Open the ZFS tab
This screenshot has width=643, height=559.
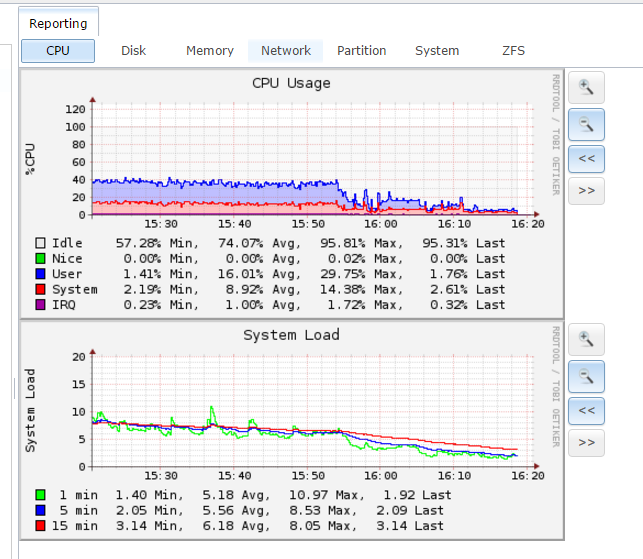coord(513,50)
